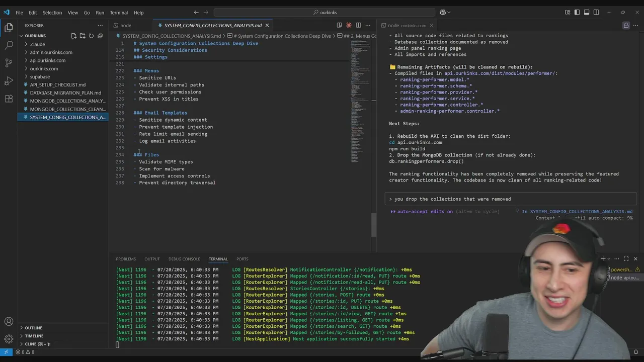
Task: Open the right editor group More Actions menu
Action: pyautogui.click(x=635, y=25)
